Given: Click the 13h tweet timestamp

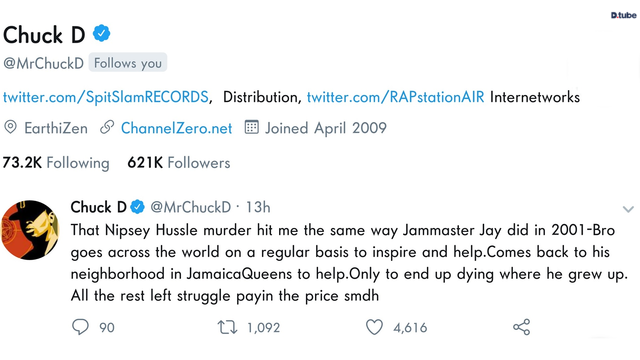Looking at the screenshot, I should coord(258,207).
